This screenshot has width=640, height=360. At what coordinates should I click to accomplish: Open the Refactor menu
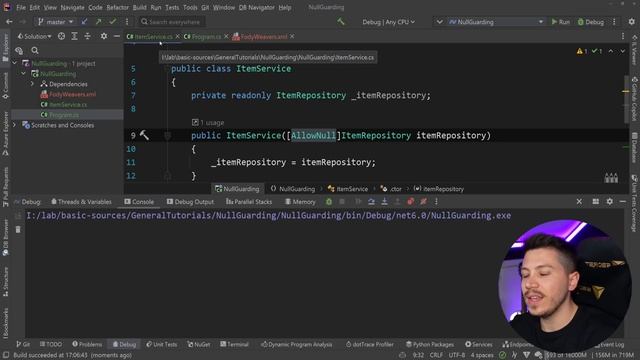pos(118,7)
